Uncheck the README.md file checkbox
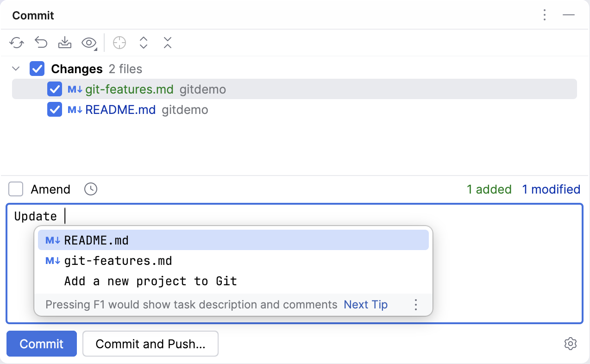 click(54, 110)
